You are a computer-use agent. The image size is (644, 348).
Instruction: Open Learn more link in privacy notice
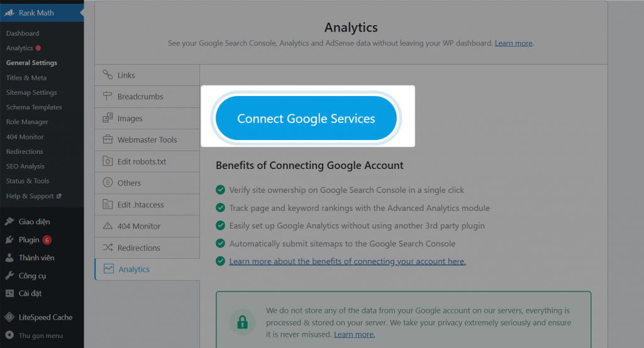[355, 334]
